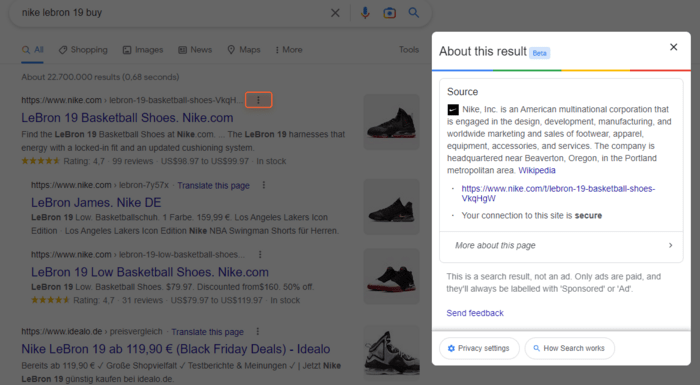This screenshot has width=700, height=385.
Task: Click the URL text https://www.nike.com lebron-19-basketball-shoes
Action: (x=132, y=100)
